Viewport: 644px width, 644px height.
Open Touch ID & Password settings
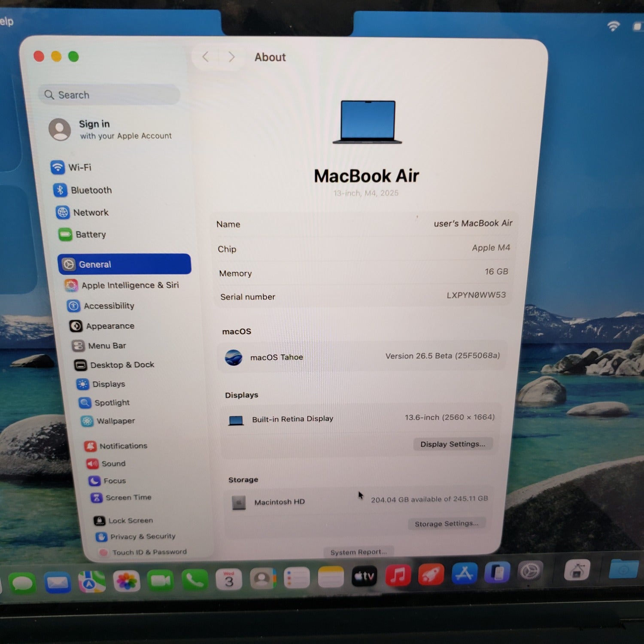143,552
